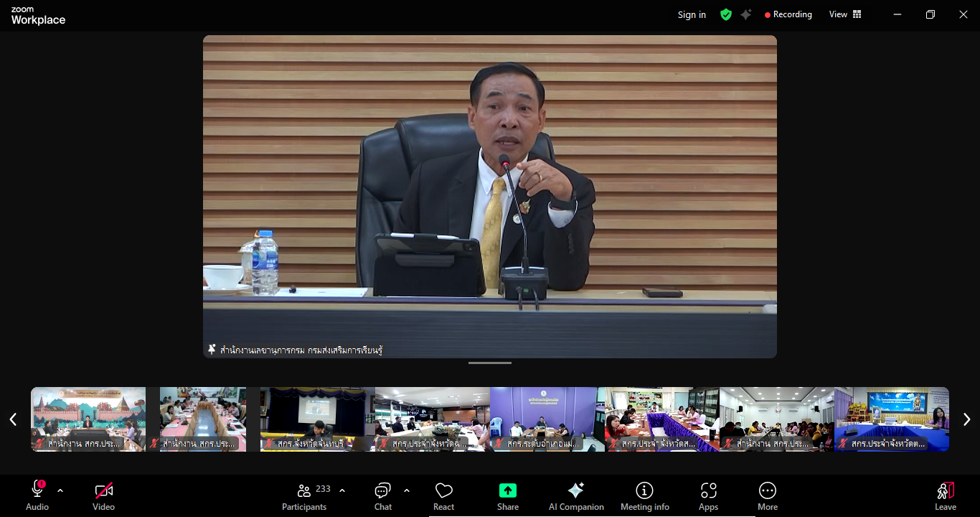Screen dimensions: 980x517
Task: Click the Leave meeting button
Action: (x=946, y=495)
